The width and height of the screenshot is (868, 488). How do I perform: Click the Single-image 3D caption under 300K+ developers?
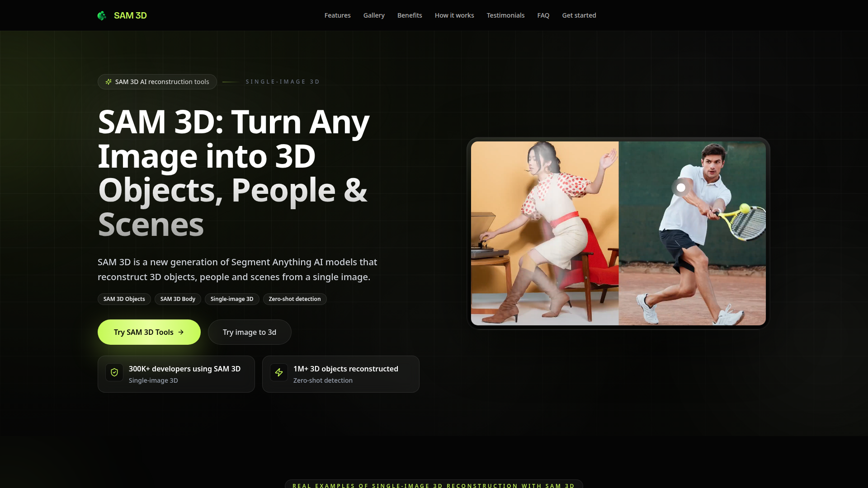pyautogui.click(x=153, y=380)
